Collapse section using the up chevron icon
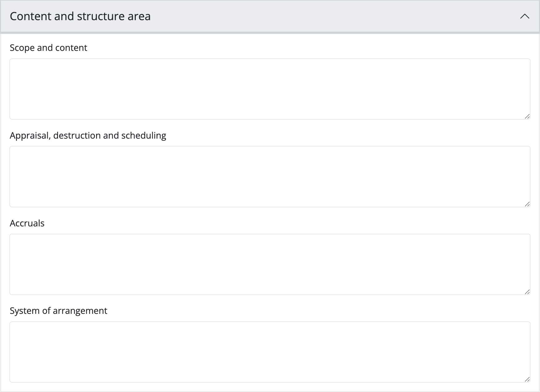540x392 pixels. tap(525, 16)
